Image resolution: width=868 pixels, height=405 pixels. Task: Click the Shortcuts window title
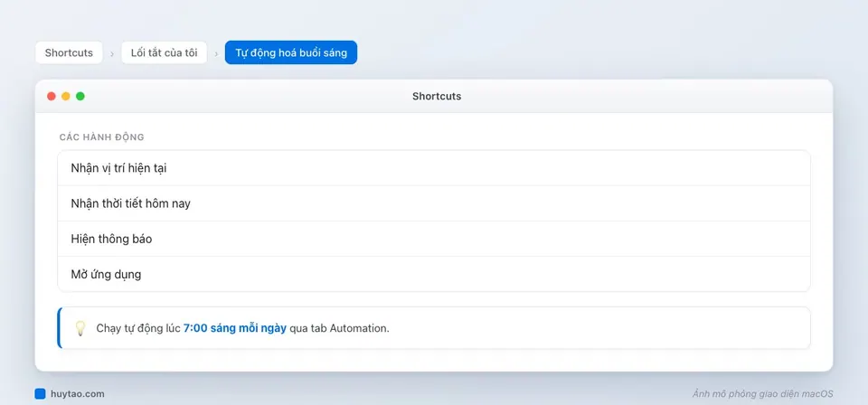click(437, 96)
